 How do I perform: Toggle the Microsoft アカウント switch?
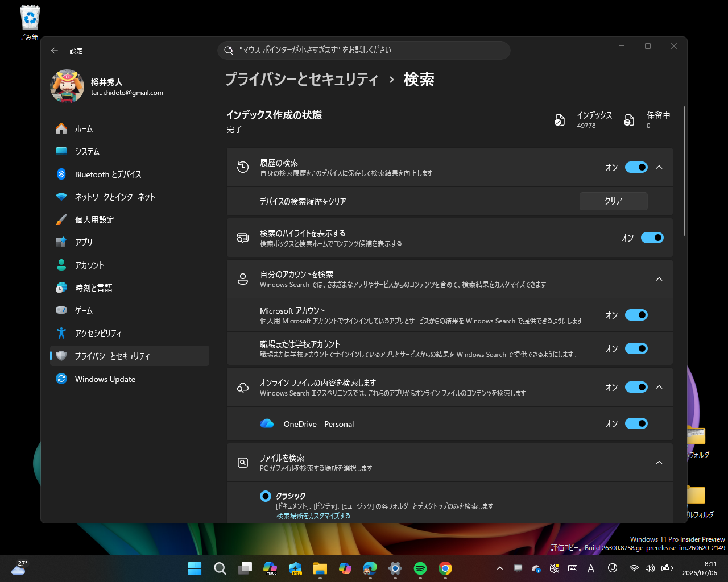pos(636,315)
